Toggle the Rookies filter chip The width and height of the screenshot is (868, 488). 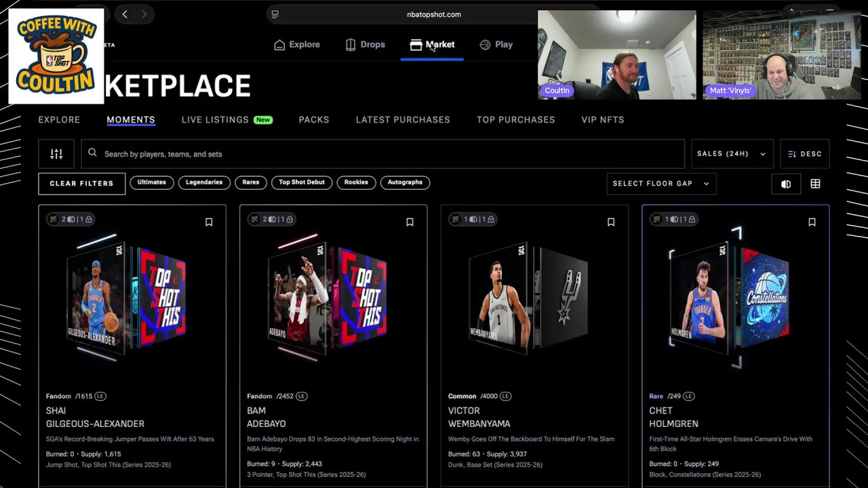(356, 182)
